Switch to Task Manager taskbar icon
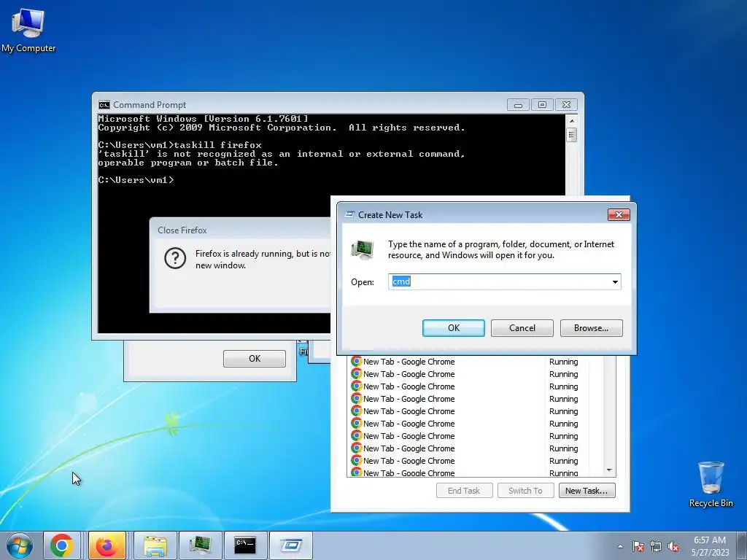This screenshot has width=747, height=560. [200, 545]
